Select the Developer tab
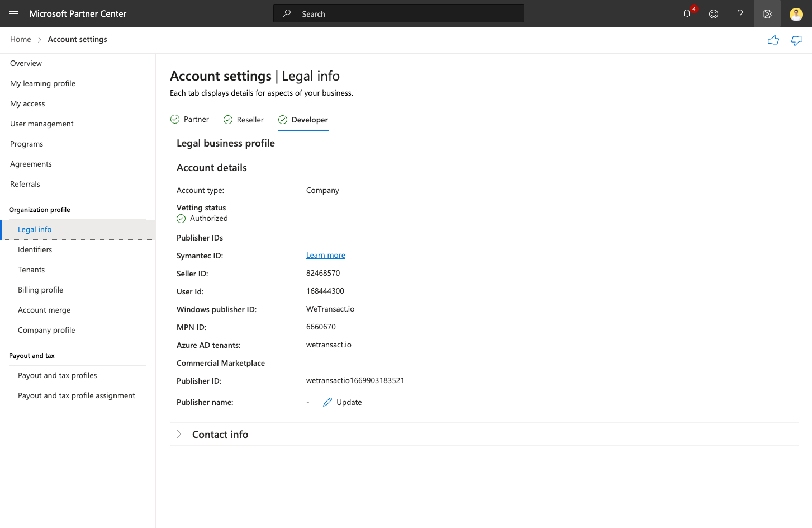 pos(303,120)
